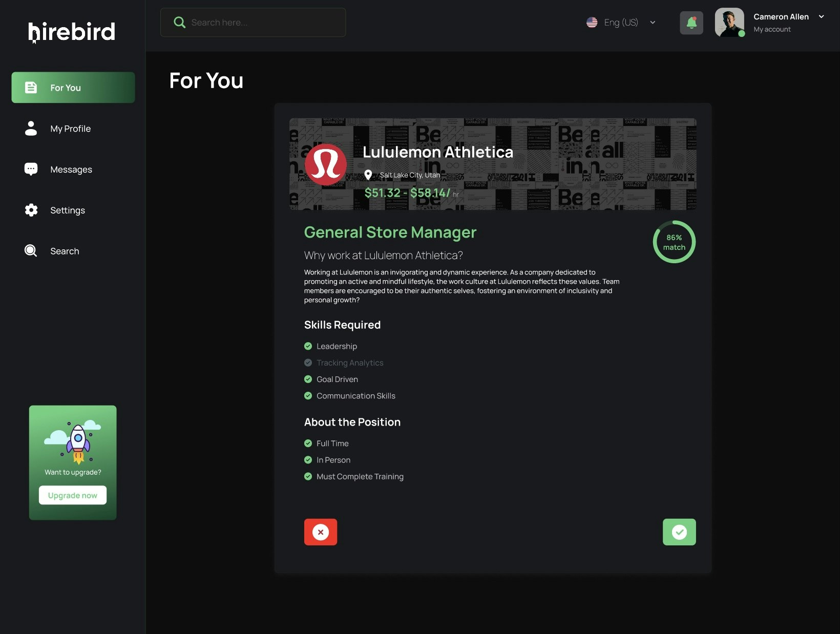Click the magnifier icon in search bar
840x634 pixels.
(179, 22)
